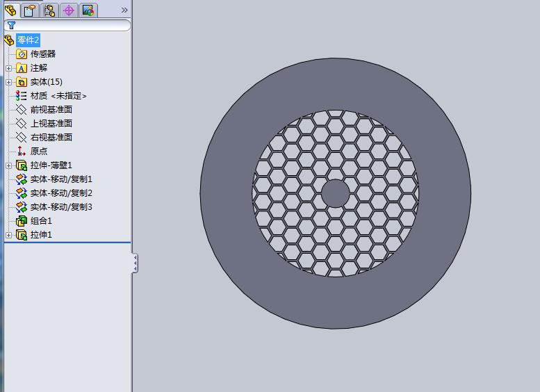
Task: Collapse the feature tree panel handle
Action: [x=135, y=263]
